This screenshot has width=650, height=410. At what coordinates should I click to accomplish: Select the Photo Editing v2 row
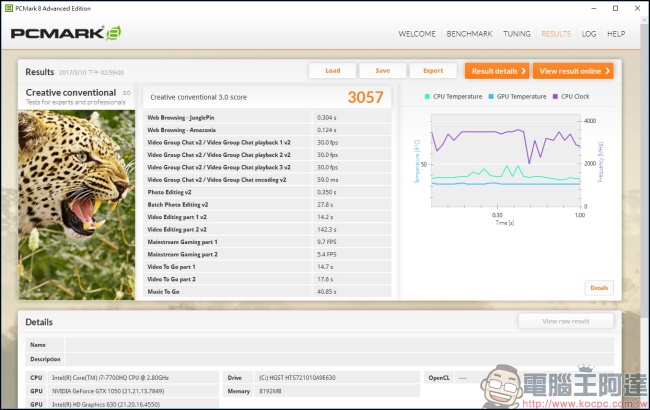(x=267, y=192)
